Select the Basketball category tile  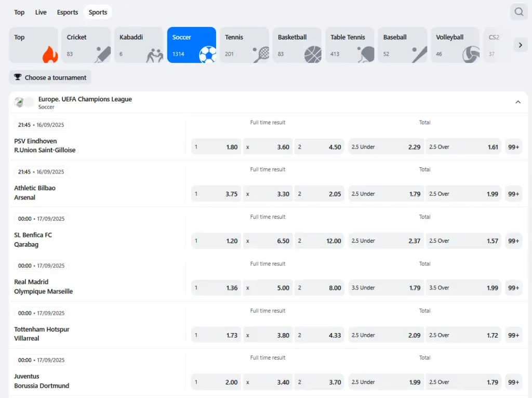point(297,45)
